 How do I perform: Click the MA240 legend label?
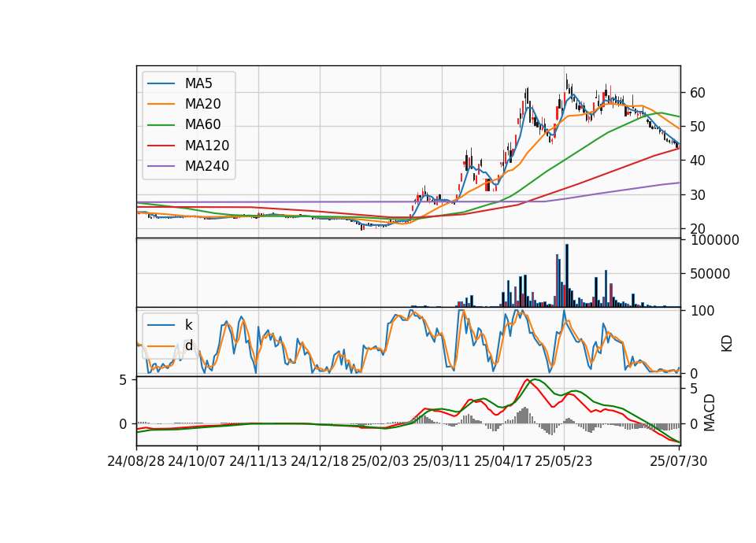[x=207, y=166]
